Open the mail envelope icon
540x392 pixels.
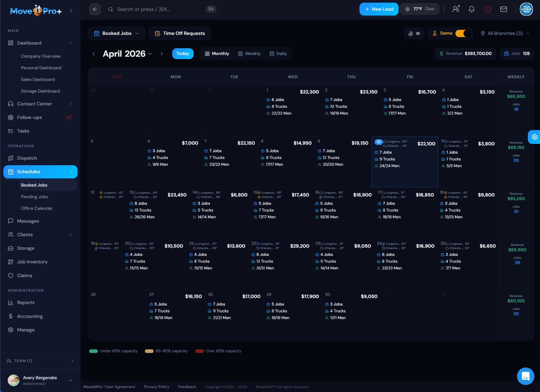pos(503,9)
